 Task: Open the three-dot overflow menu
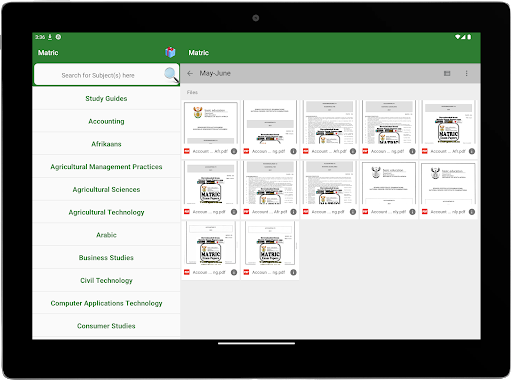pos(466,73)
